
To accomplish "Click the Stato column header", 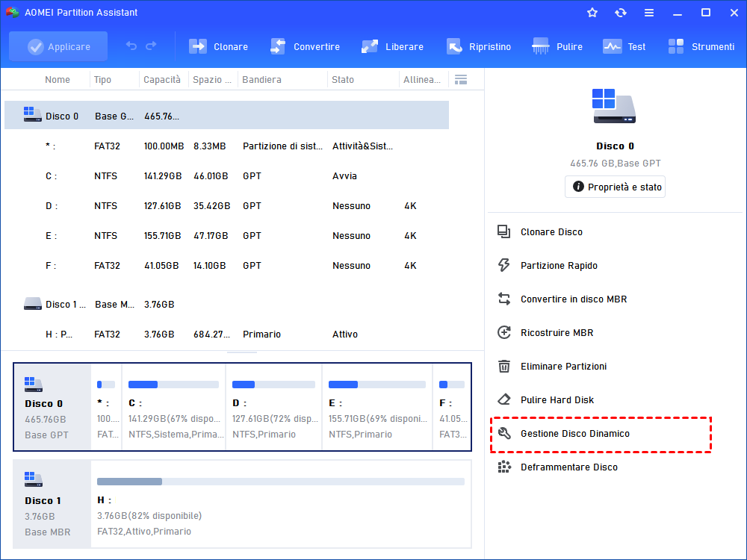I will (x=343, y=80).
